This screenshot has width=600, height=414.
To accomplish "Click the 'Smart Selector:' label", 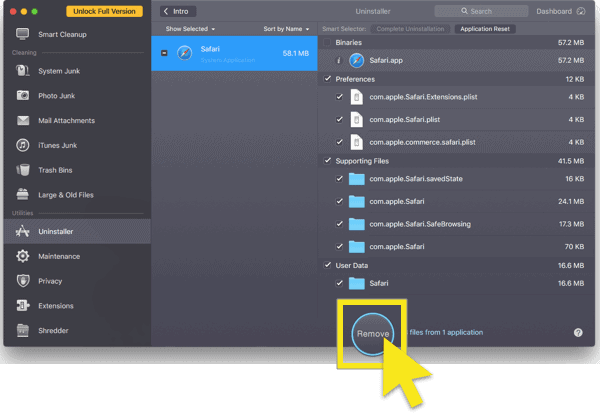I will pos(344,29).
